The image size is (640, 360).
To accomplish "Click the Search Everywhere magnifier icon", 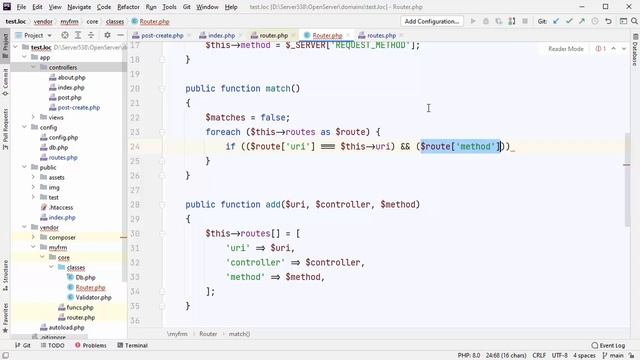I will [x=634, y=21].
